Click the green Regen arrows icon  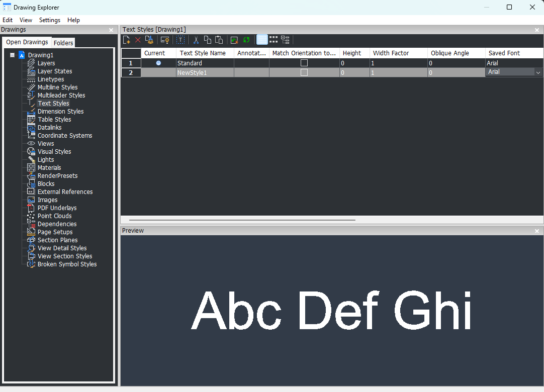point(246,40)
